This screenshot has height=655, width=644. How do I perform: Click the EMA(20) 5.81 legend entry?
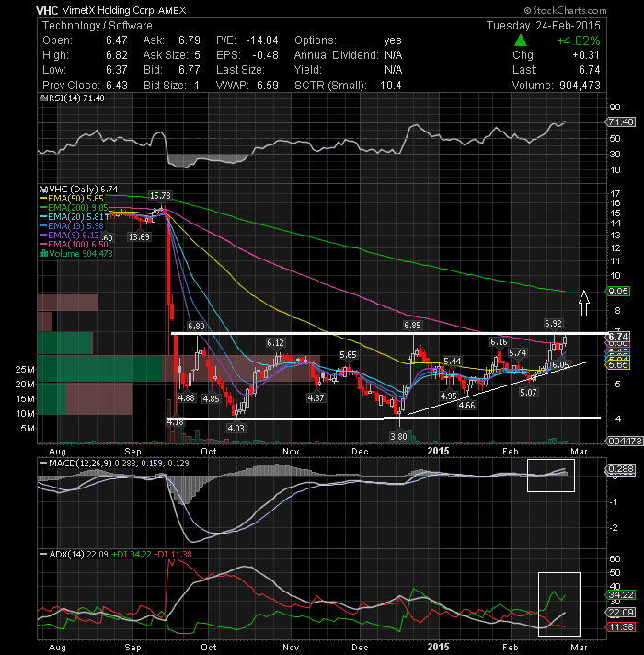pyautogui.click(x=72, y=217)
